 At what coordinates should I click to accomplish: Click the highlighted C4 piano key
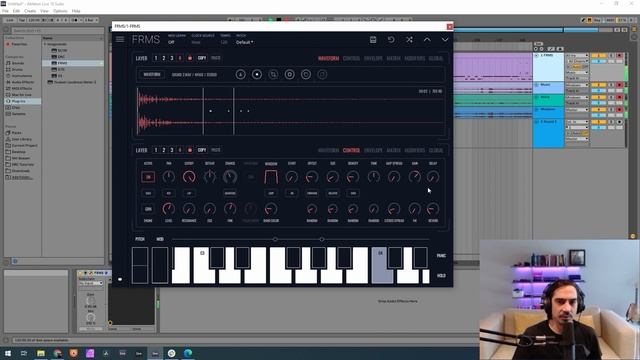point(382,265)
